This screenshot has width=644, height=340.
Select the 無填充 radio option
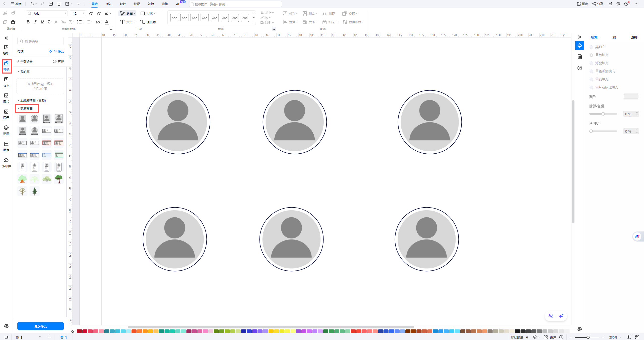(x=591, y=47)
